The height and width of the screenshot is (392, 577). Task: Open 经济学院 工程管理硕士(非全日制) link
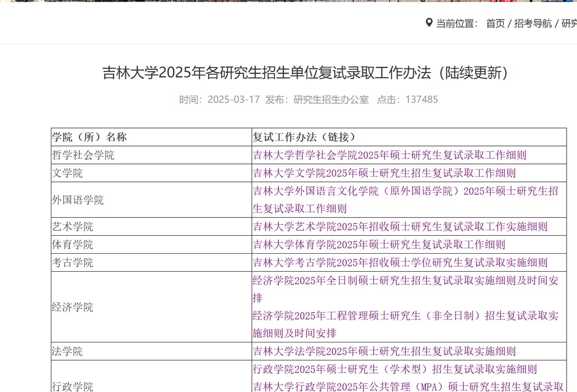click(x=405, y=324)
